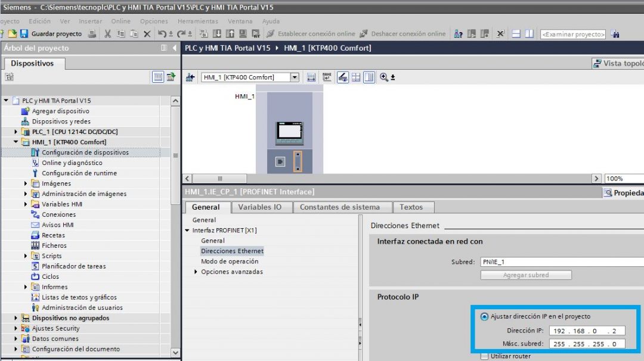The image size is (644, 361).
Task: Click the Cross-references X icon
Action: click(500, 33)
